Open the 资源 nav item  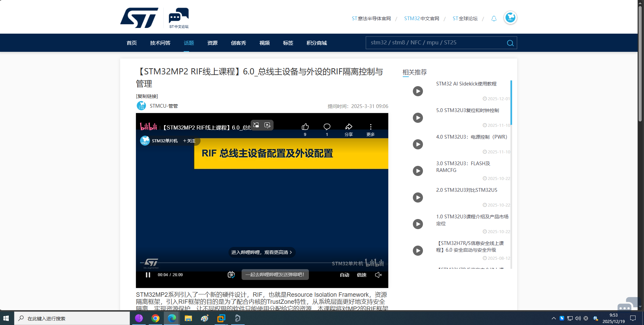[x=212, y=43]
